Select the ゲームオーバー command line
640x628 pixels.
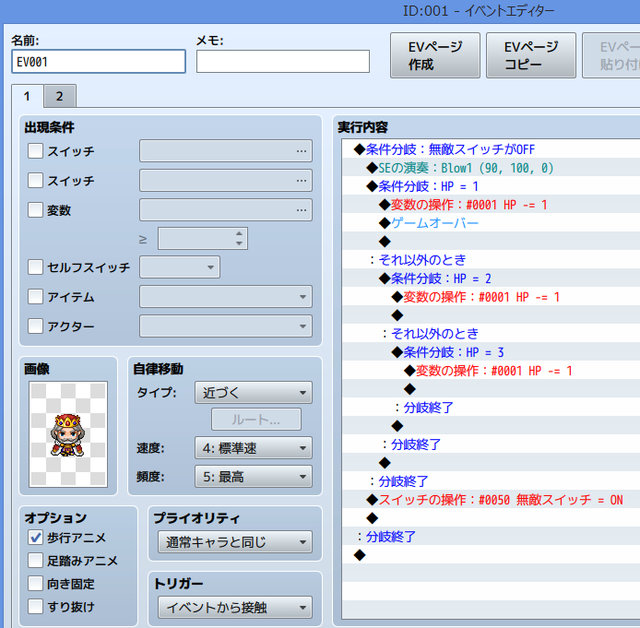pos(491,223)
